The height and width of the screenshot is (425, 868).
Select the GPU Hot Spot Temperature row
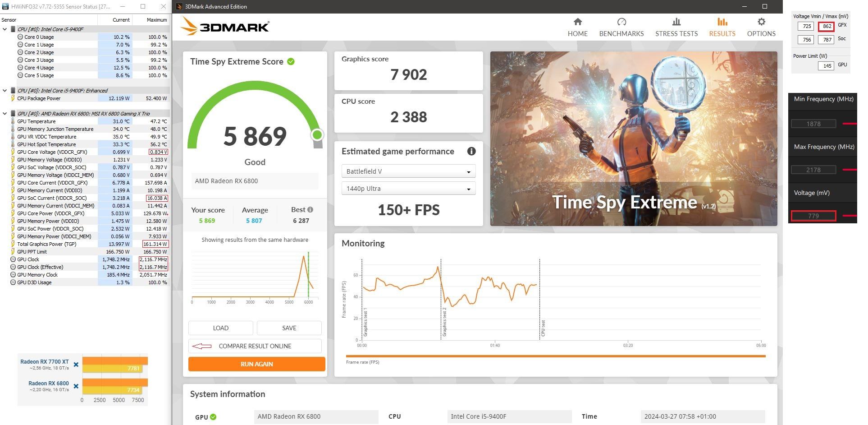[85, 144]
